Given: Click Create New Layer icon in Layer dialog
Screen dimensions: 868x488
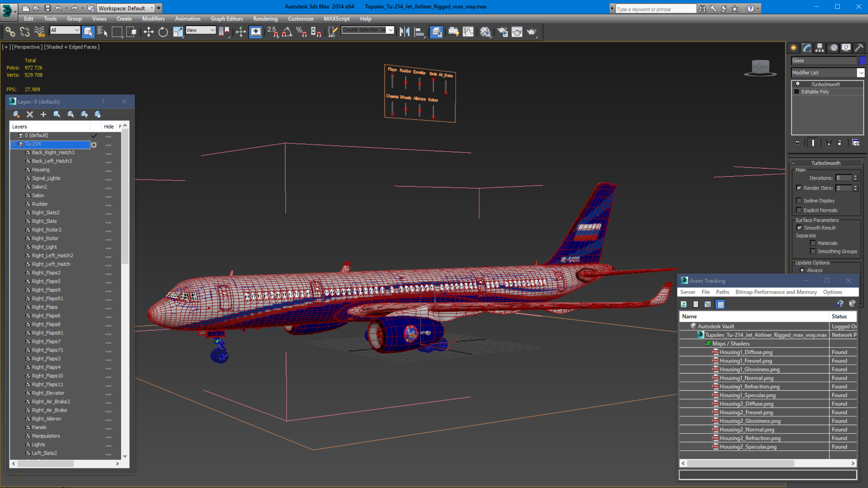Looking at the screenshot, I should coord(16,114).
